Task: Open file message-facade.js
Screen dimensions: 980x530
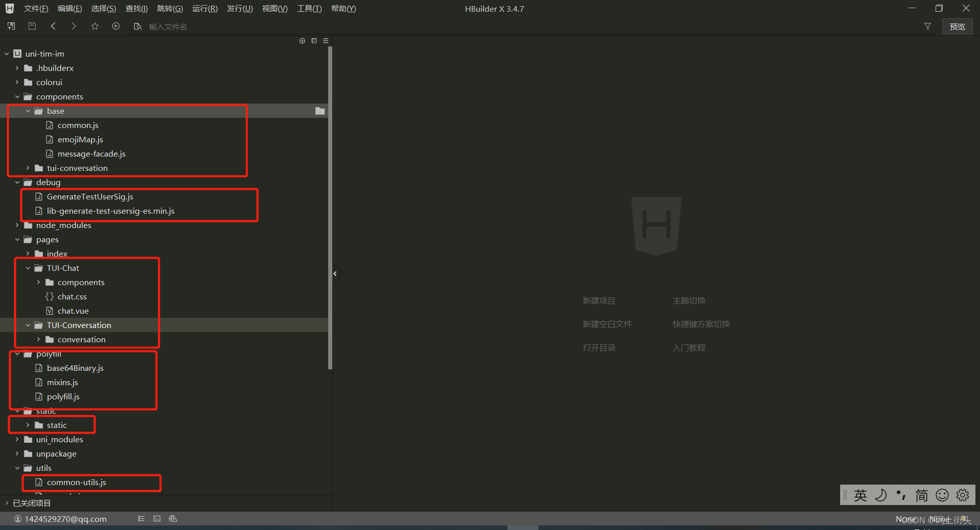Action: (91, 154)
